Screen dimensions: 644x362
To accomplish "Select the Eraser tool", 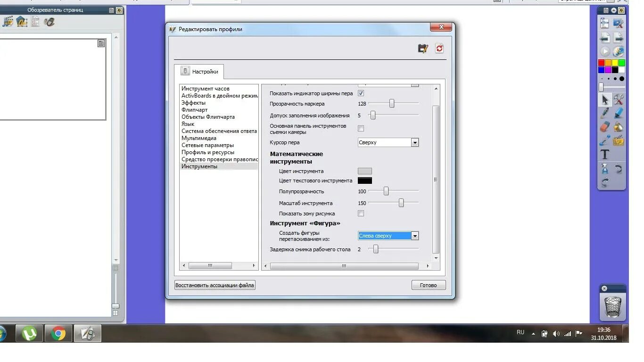I will 605,127.
